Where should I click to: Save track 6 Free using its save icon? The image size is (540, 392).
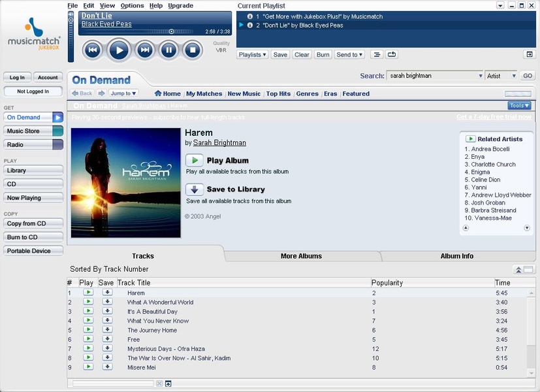point(107,339)
